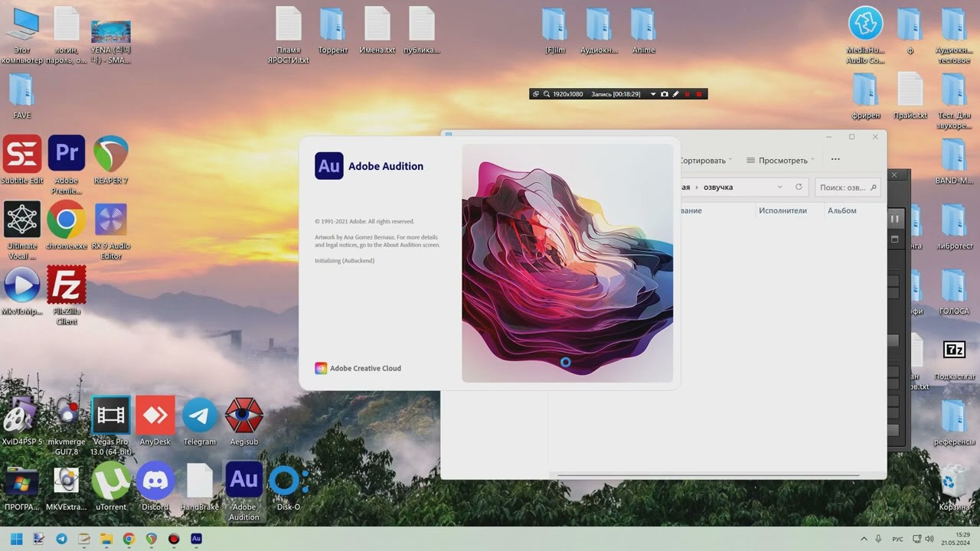
Task: Open the volume control in the tray
Action: [929, 539]
